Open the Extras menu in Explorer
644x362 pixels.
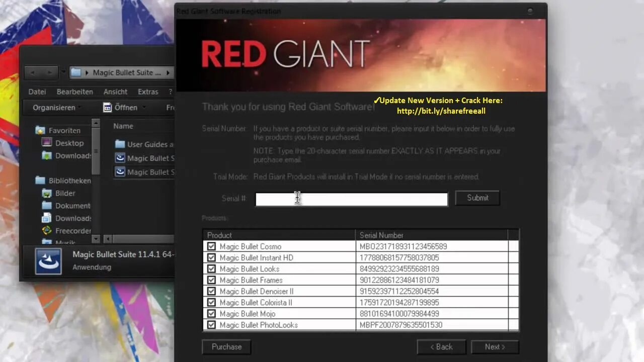[148, 92]
